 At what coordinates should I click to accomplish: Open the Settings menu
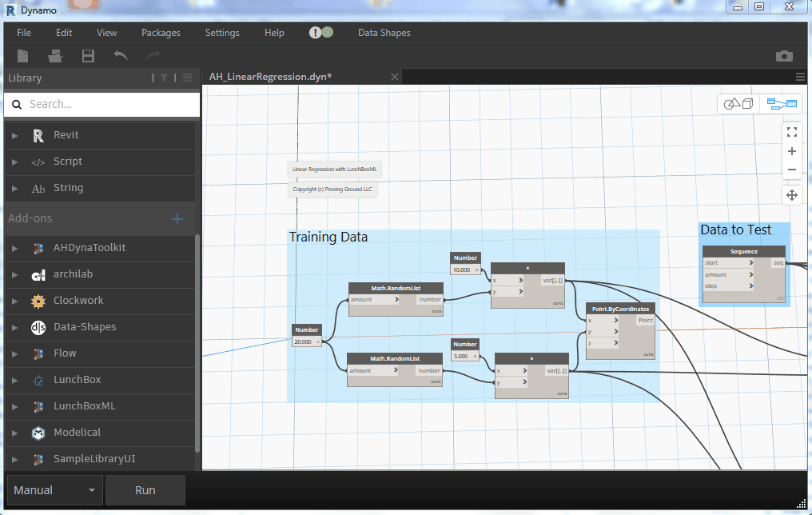click(222, 33)
